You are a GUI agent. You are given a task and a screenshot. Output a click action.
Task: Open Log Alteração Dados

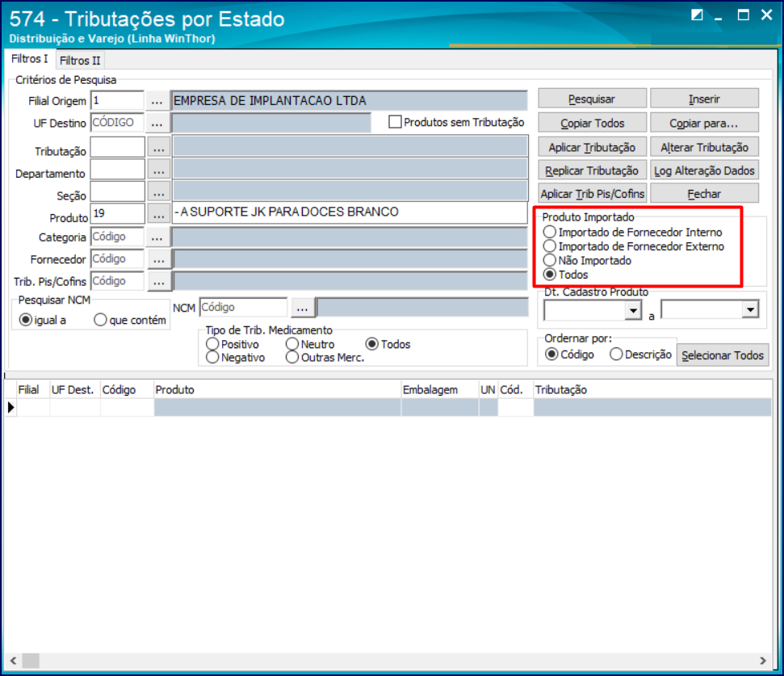point(704,170)
